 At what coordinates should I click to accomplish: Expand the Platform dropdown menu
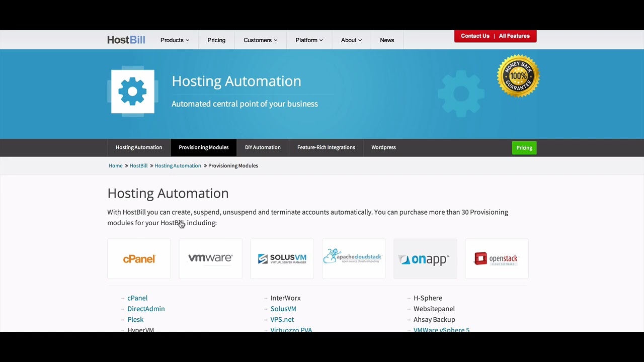pyautogui.click(x=309, y=40)
